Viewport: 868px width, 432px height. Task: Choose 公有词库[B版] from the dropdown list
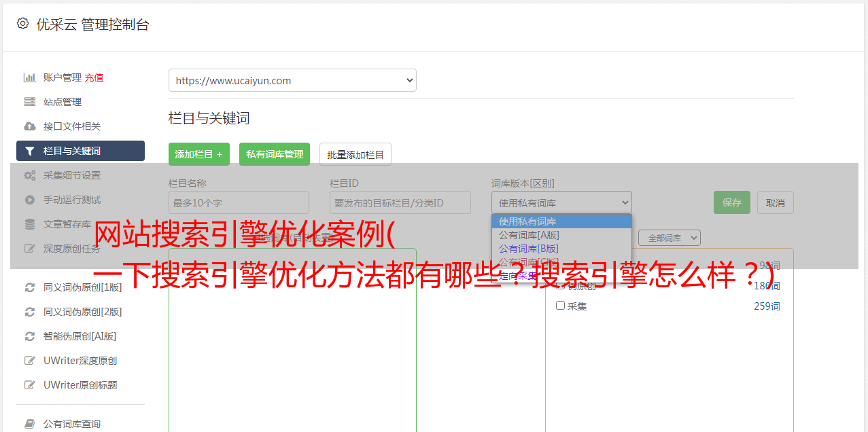[x=561, y=249]
